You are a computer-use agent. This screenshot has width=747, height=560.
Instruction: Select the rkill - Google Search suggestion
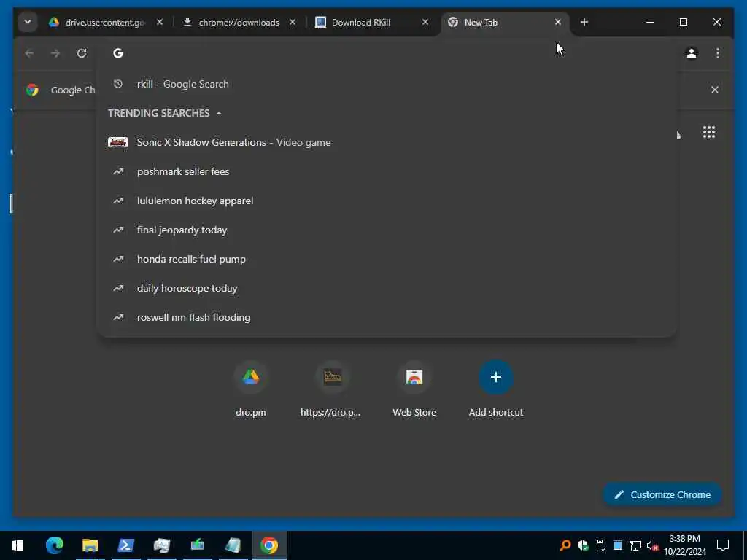[387, 84]
